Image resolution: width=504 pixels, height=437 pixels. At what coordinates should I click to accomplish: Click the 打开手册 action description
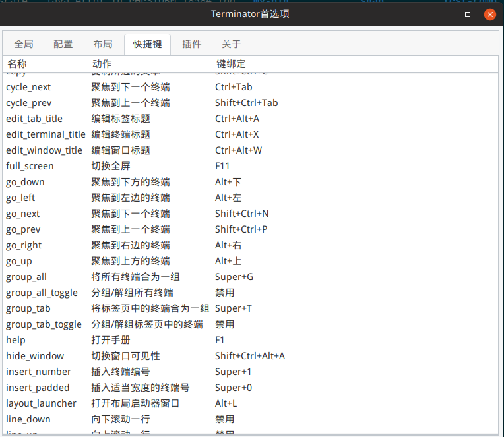pos(111,340)
